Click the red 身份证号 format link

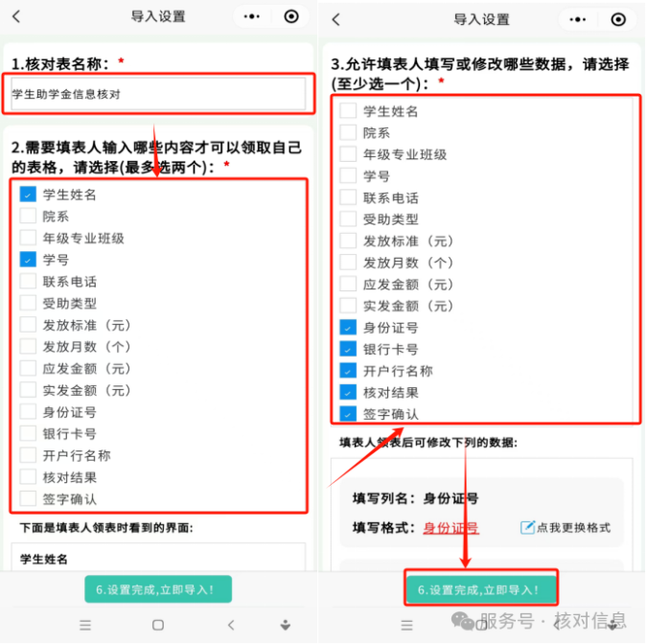point(450,528)
